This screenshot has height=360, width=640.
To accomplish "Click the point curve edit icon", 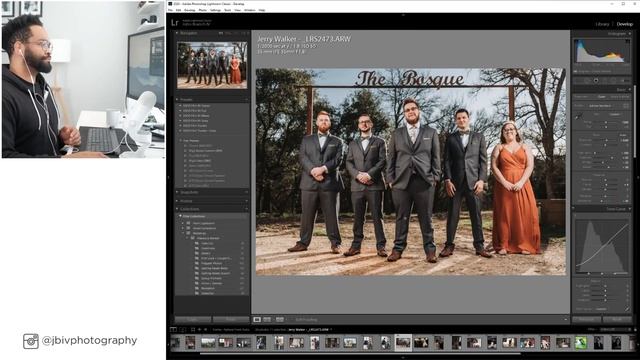I will click(x=627, y=309).
